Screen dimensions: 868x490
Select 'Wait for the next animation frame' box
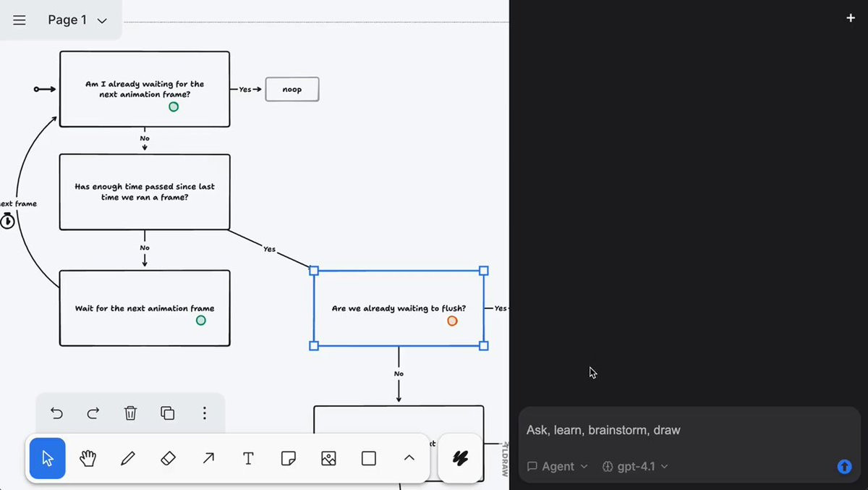click(x=145, y=308)
